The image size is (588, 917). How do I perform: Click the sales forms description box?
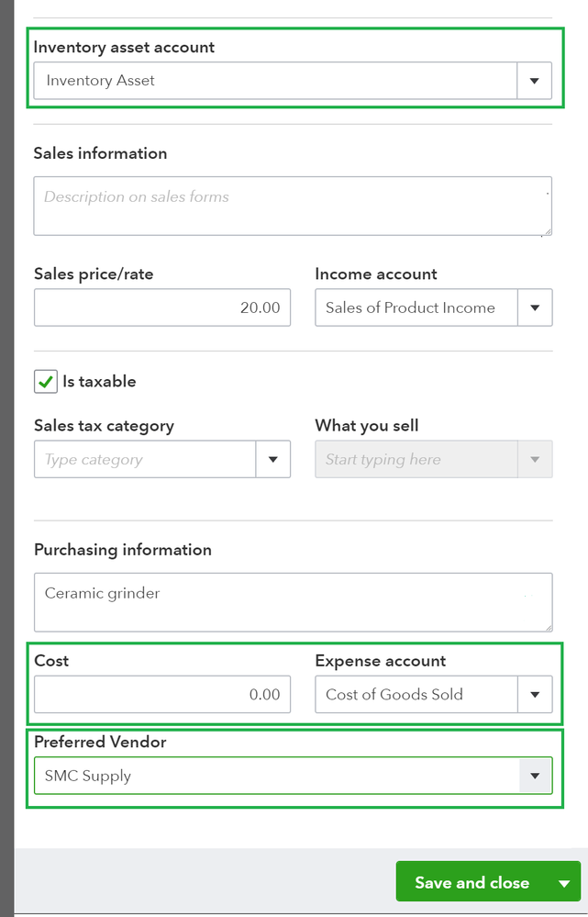[292, 206]
